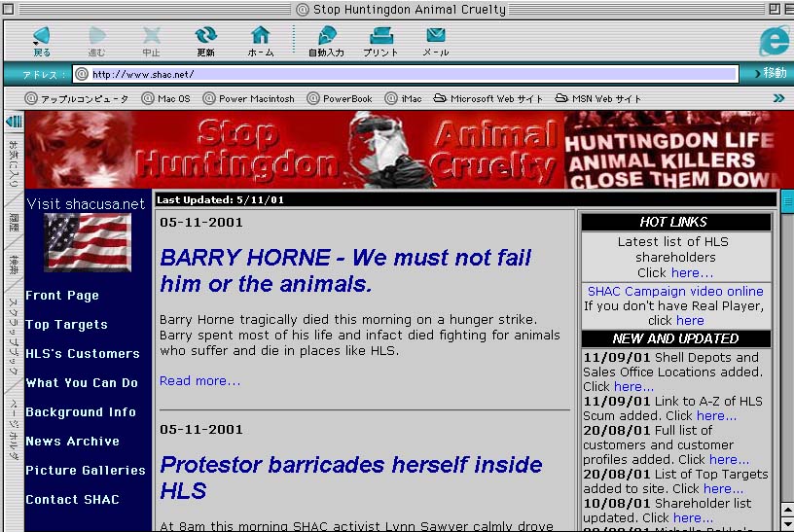Click the Go button beside address bar

(771, 73)
